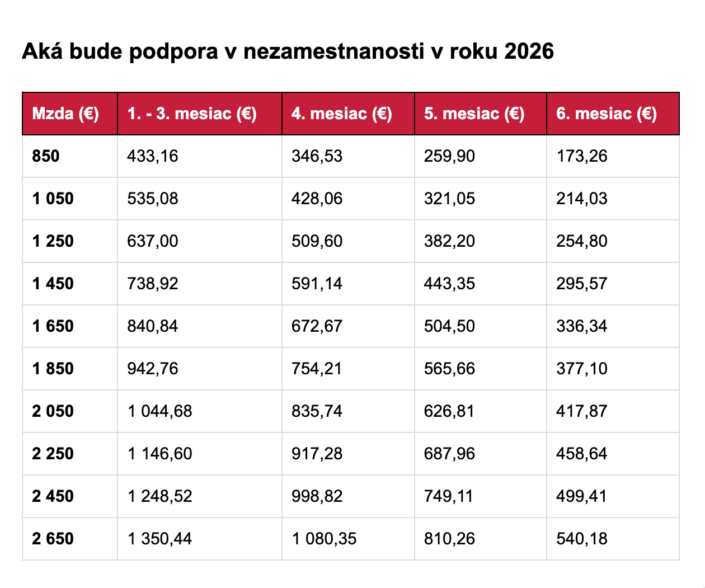Select the cell showing 214,03
The width and height of the screenshot is (705, 588).
click(582, 199)
